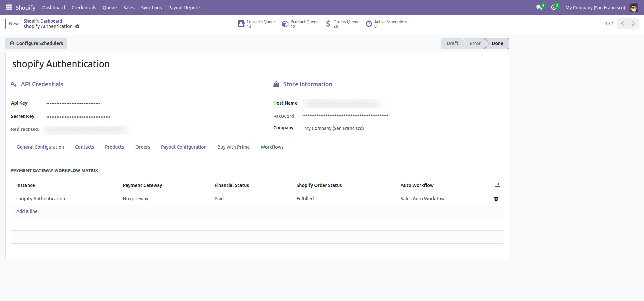Click the API Credentials key icon

(14, 84)
